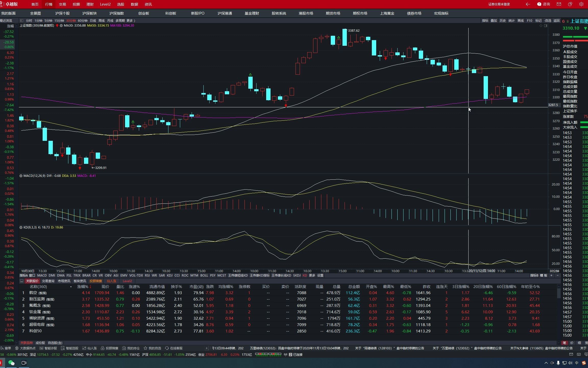Click the market breadth red-green indicator bar
Viewport: 588px width, 368px height.
[268, 354]
